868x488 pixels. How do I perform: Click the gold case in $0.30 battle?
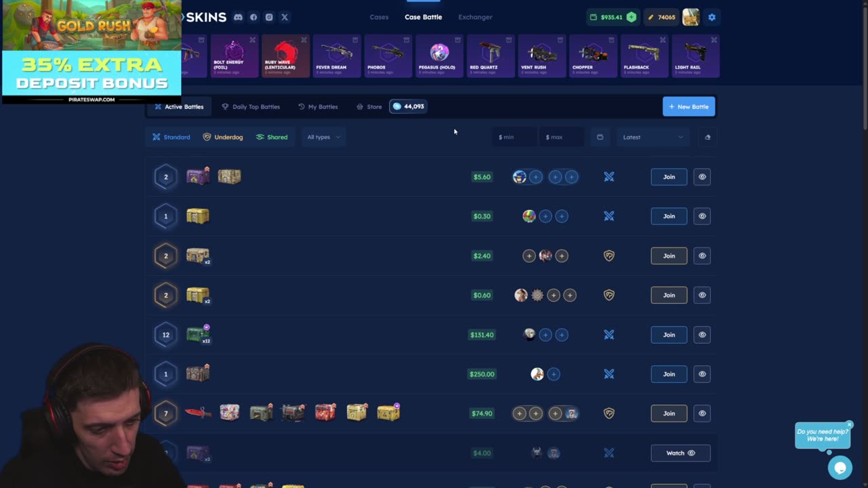(198, 216)
